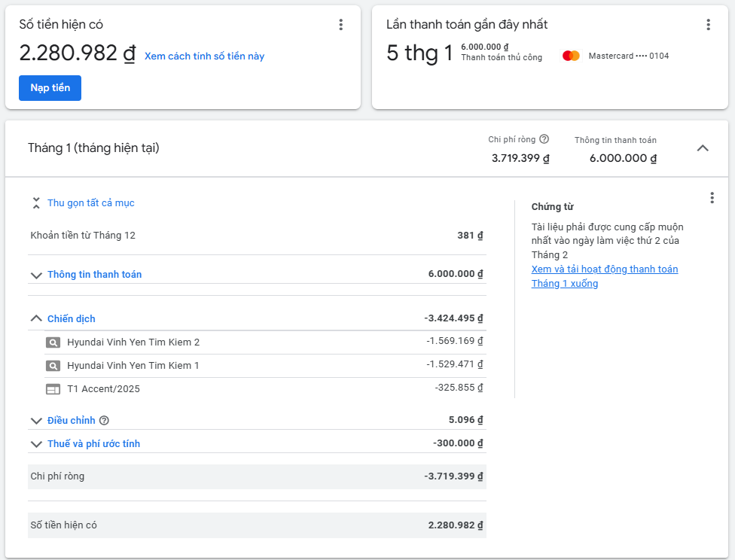Click the help icon beside Điều chỉnh
The height and width of the screenshot is (560, 735).
[x=104, y=421]
